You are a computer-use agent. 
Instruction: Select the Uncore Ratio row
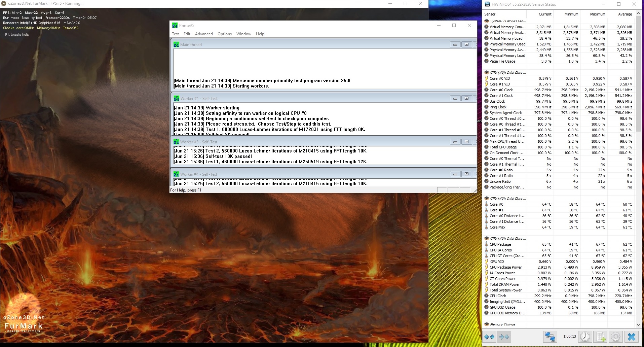point(558,181)
